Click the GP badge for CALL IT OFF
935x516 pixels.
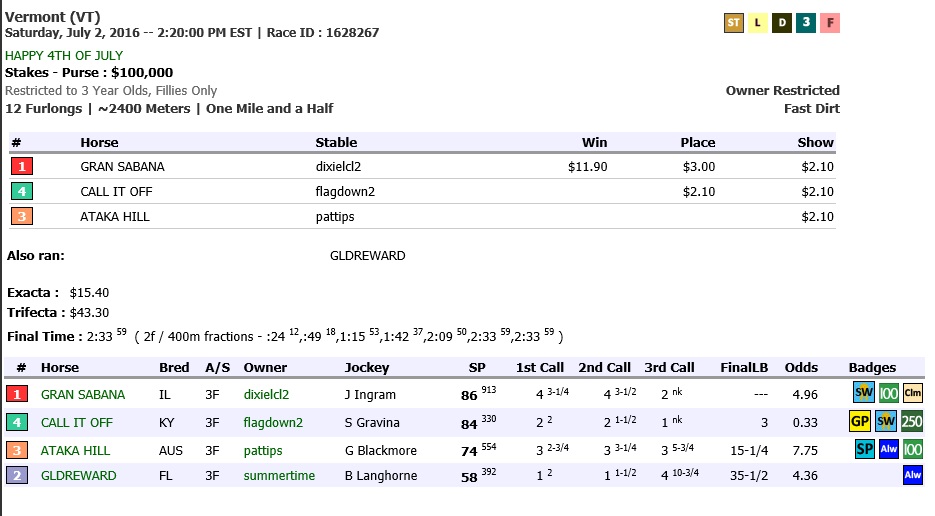tap(859, 422)
